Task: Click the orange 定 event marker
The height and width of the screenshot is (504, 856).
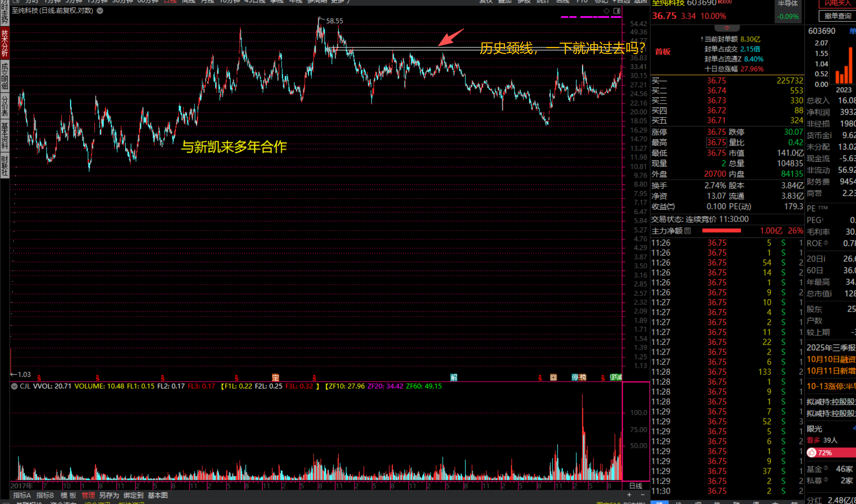Action: coord(275,378)
